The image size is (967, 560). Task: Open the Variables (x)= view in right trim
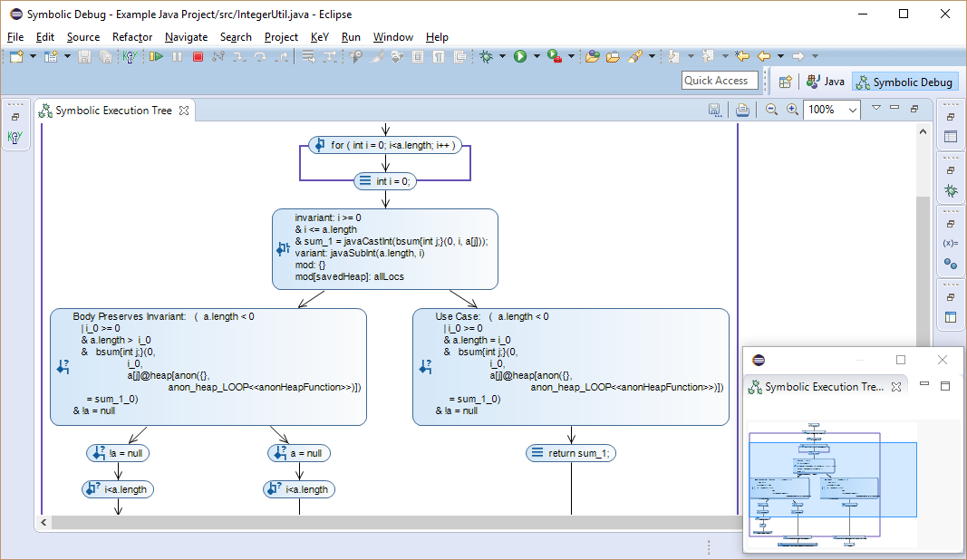coord(951,243)
